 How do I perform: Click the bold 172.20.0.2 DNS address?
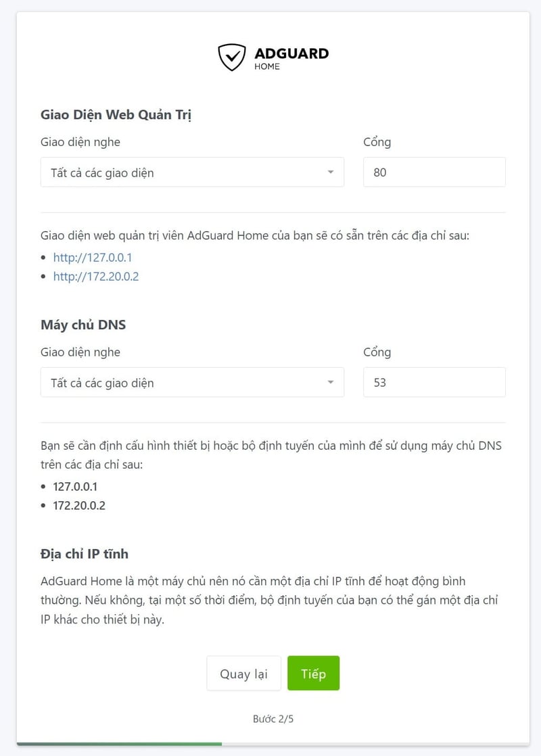[79, 505]
